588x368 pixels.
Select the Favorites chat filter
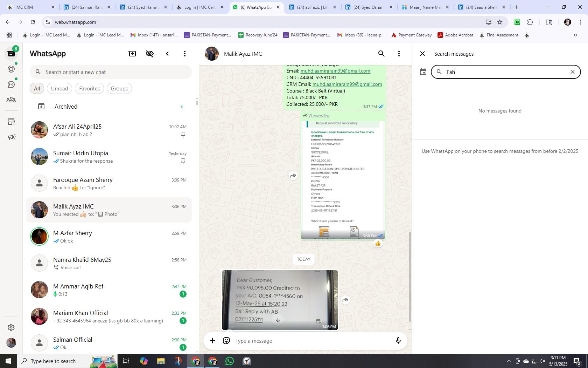(x=89, y=88)
